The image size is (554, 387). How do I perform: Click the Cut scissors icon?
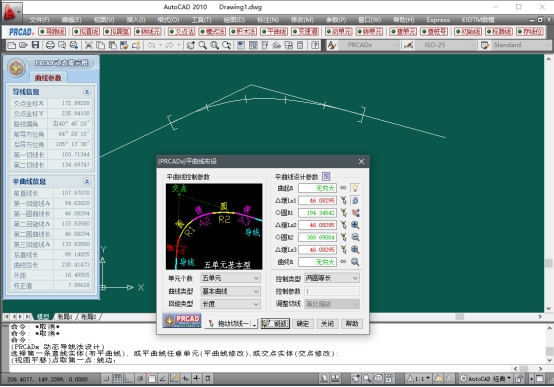coord(89,45)
